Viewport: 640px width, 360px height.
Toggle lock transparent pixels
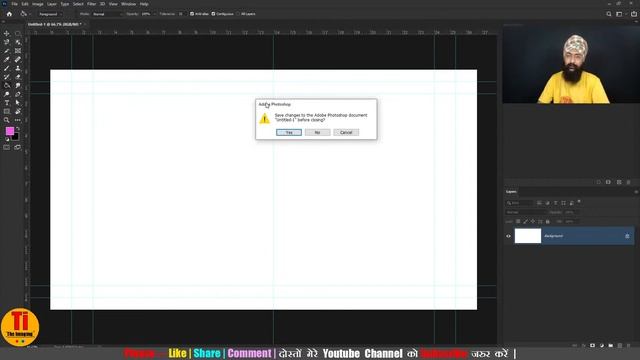(x=518, y=221)
